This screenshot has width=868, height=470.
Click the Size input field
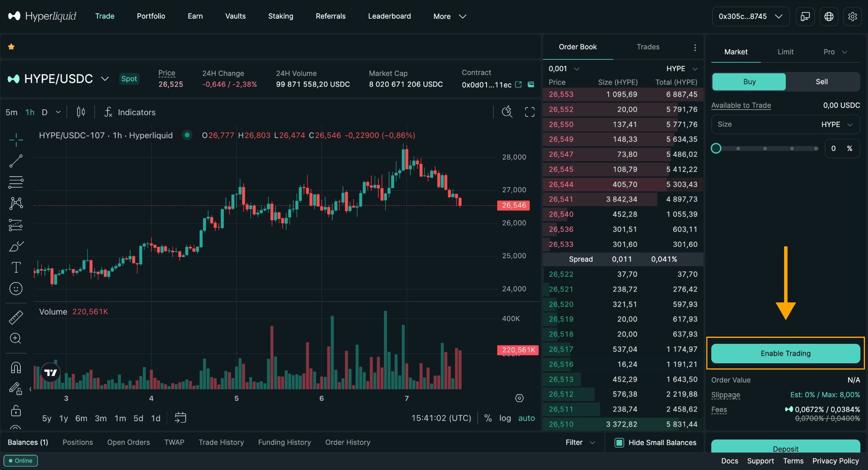coord(785,124)
